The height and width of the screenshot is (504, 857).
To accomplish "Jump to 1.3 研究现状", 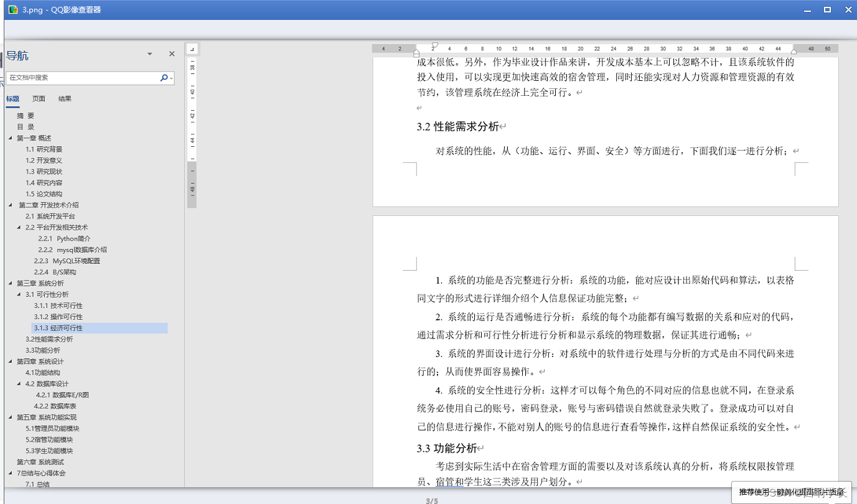I will pos(44,172).
